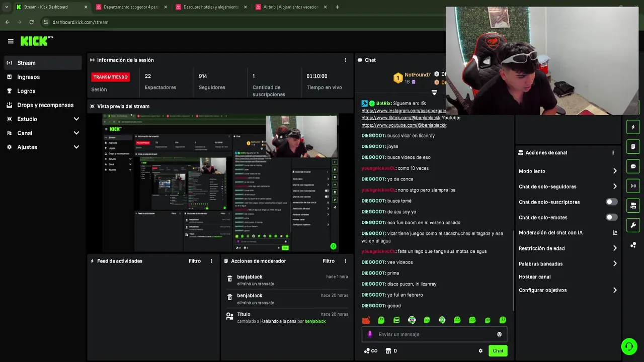Screen dimensions: 644x362
Task: Insert the red cat emote
Action: (x=366, y=320)
